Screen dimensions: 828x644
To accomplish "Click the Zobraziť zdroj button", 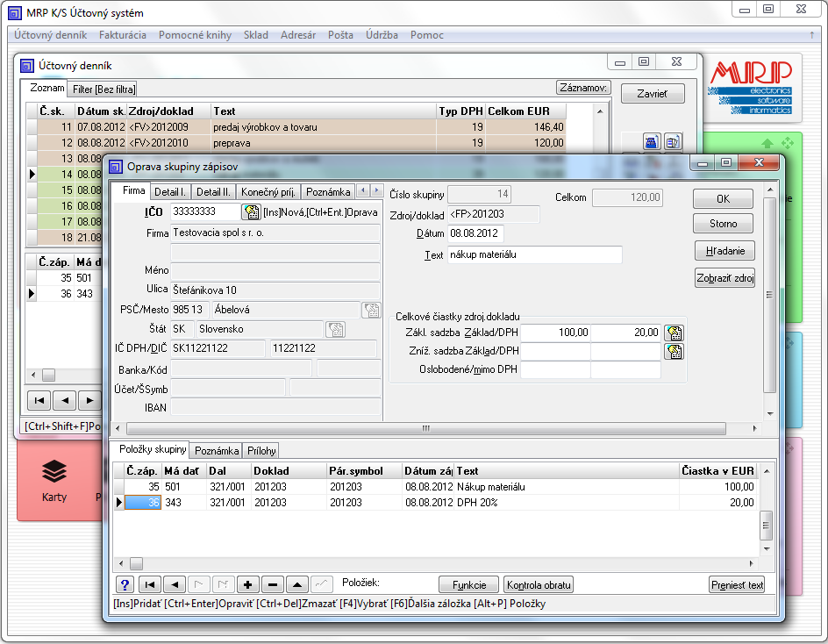I will coord(724,278).
